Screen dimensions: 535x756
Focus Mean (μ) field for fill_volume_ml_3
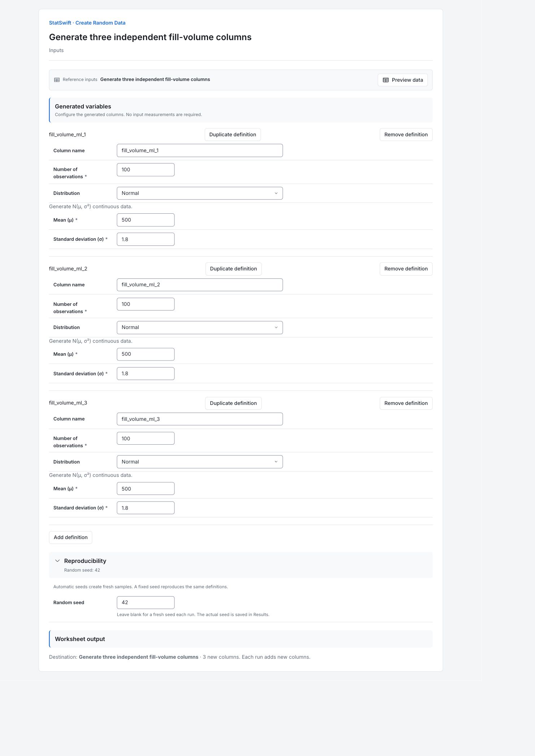[146, 488]
